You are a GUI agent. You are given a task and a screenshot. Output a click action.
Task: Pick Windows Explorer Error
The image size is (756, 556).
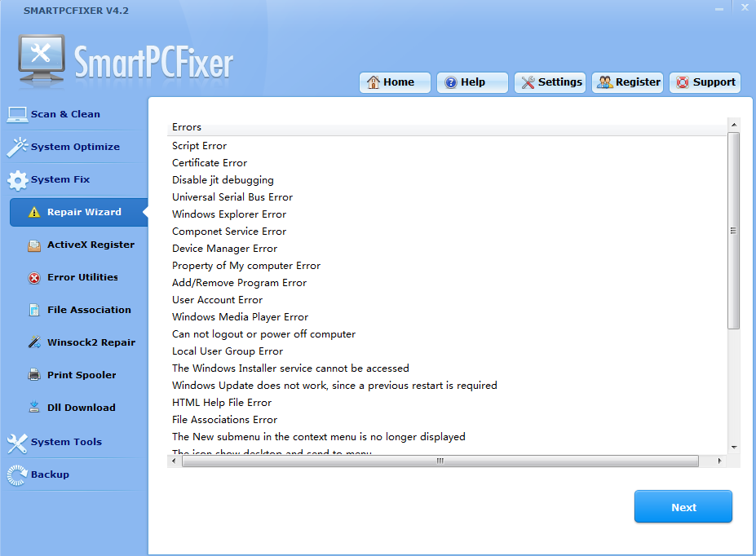coord(229,214)
